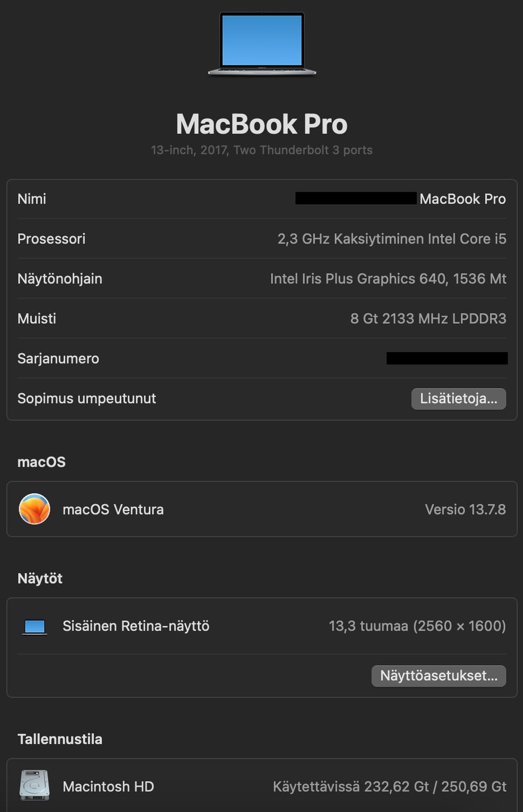Click the Sisäinen Retina-näyttö label

[x=136, y=626]
